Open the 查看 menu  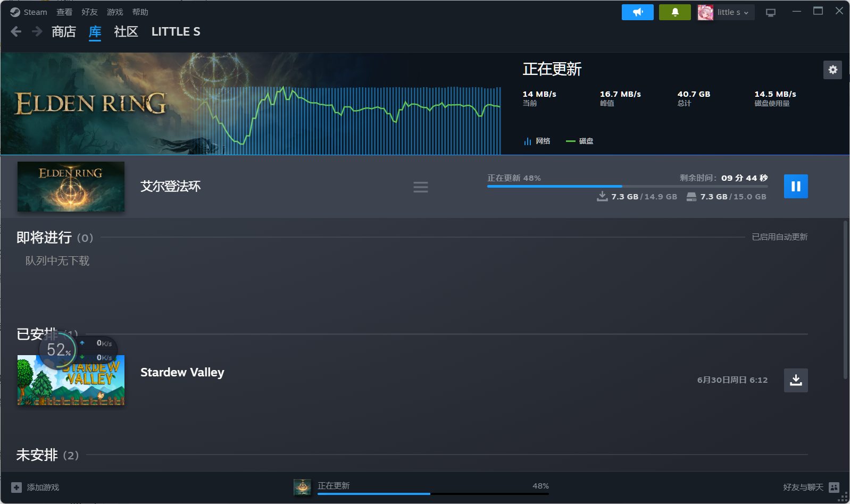64,12
